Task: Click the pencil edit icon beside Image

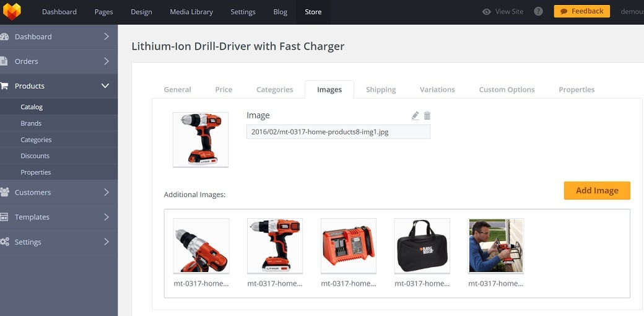Action: [x=416, y=116]
